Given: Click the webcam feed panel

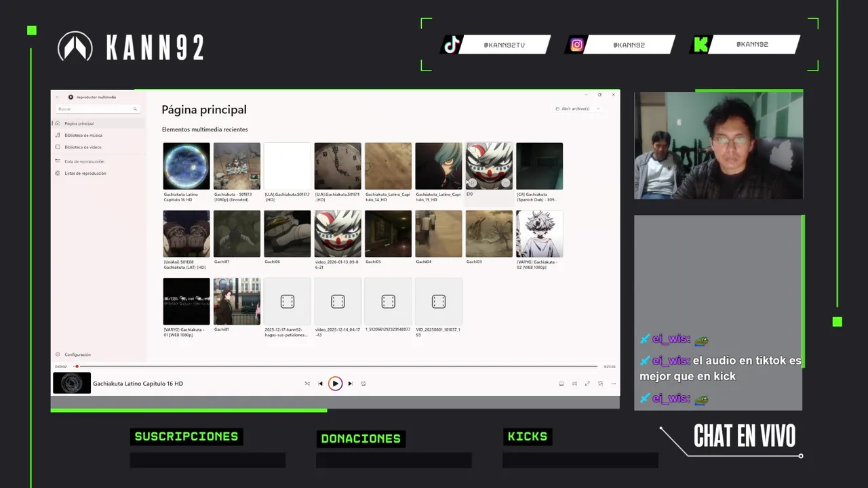Looking at the screenshot, I should [718, 146].
